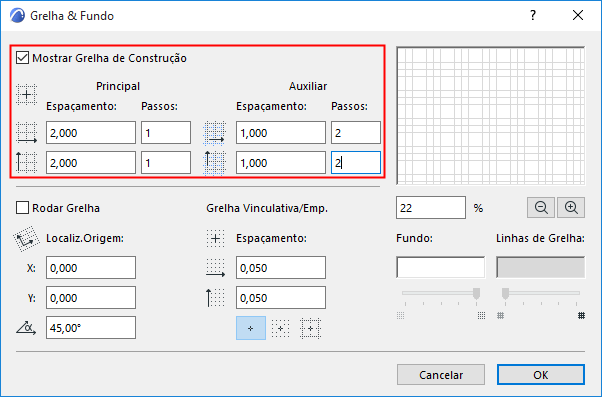Click the origin X coordinate field

[x=91, y=268]
